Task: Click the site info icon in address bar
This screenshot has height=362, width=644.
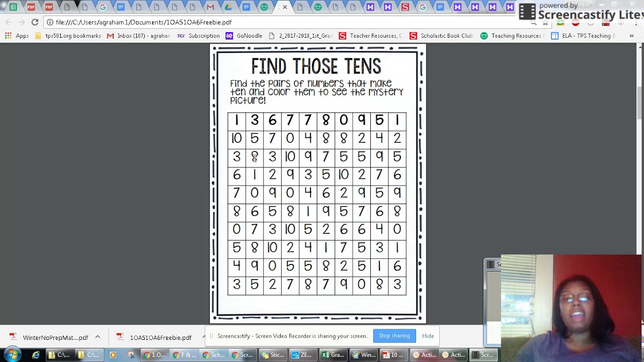Action: coord(50,22)
